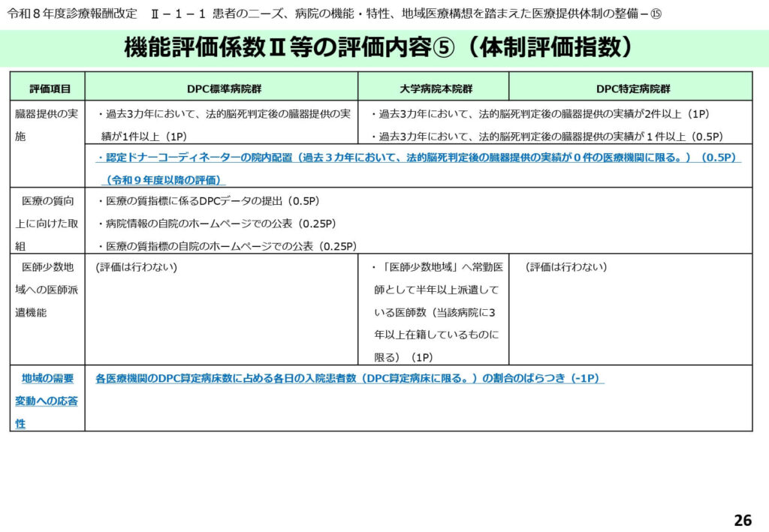
Task: Open the 各医療機関のDPC算定病床数 underlined link
Action: pos(350,379)
